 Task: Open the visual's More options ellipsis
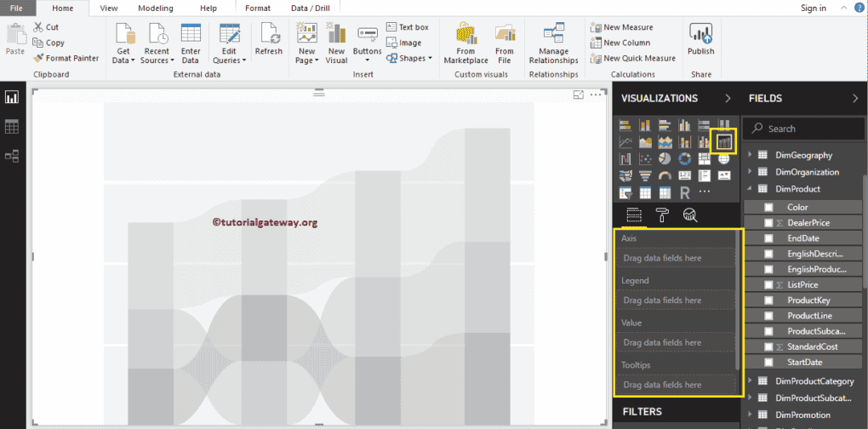point(596,95)
